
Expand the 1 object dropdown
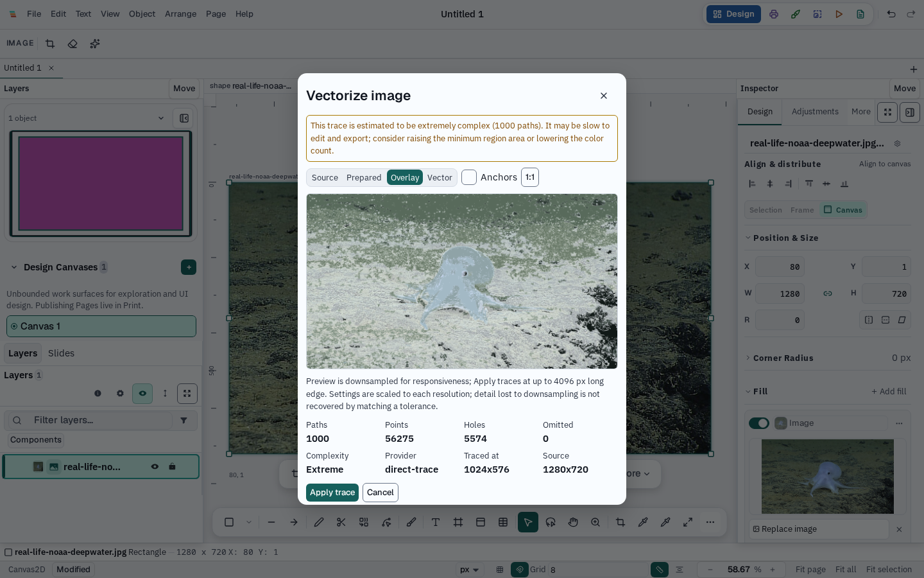point(86,118)
